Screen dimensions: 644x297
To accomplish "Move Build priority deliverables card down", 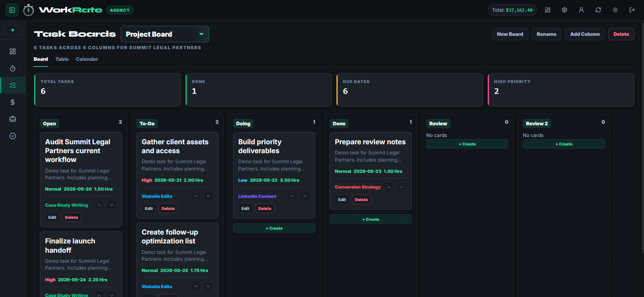I will point(305,196).
